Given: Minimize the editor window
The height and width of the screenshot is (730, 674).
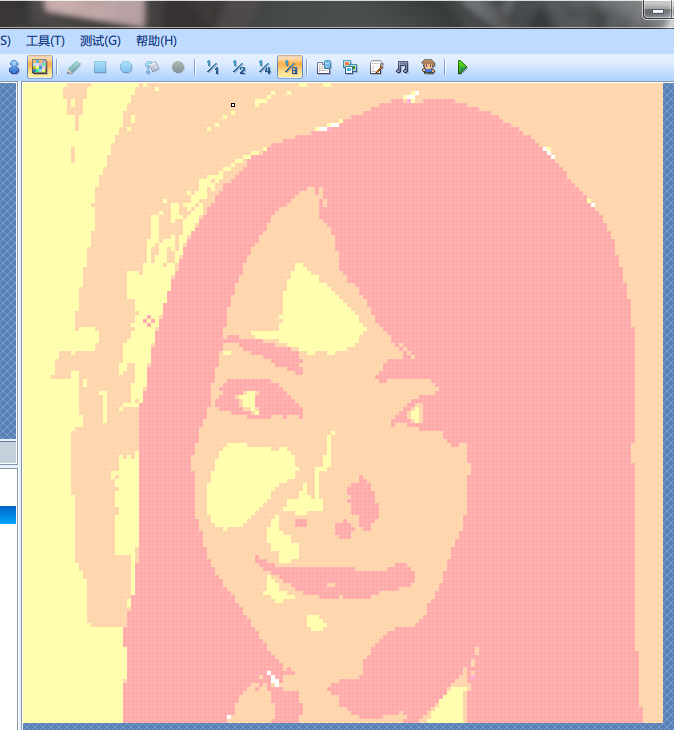Looking at the screenshot, I should (x=658, y=10).
